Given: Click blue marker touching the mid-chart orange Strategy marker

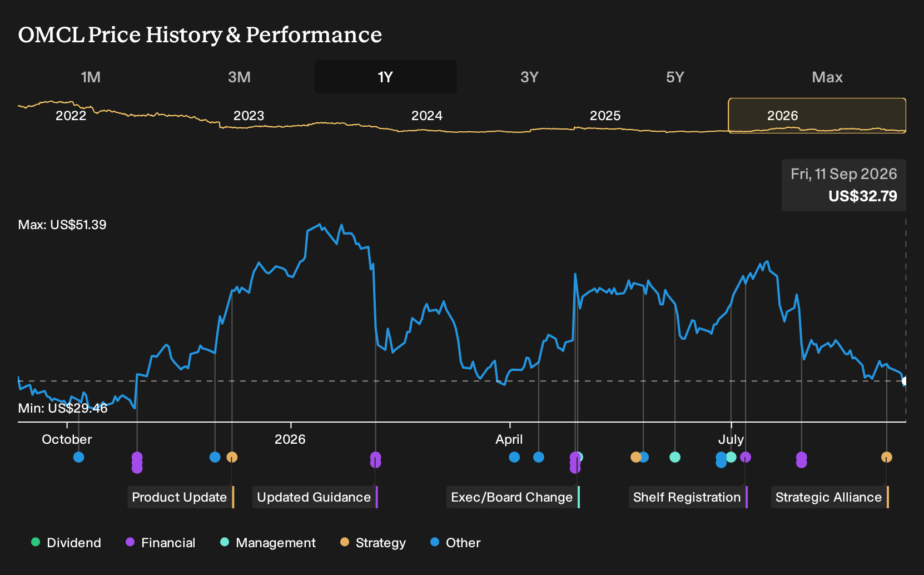Looking at the screenshot, I should click(x=644, y=457).
